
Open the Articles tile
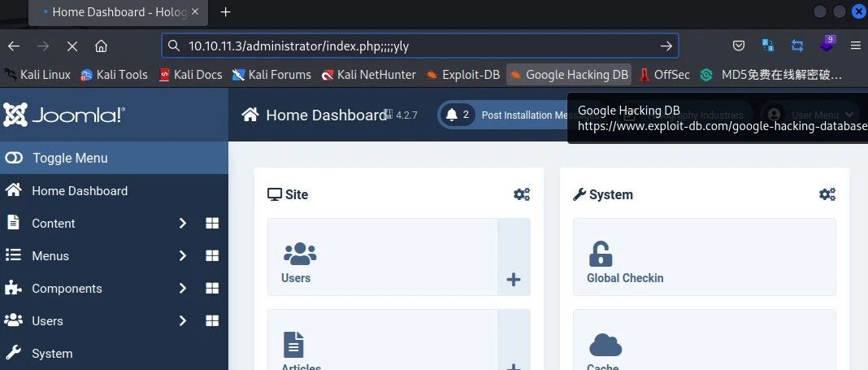coord(383,340)
